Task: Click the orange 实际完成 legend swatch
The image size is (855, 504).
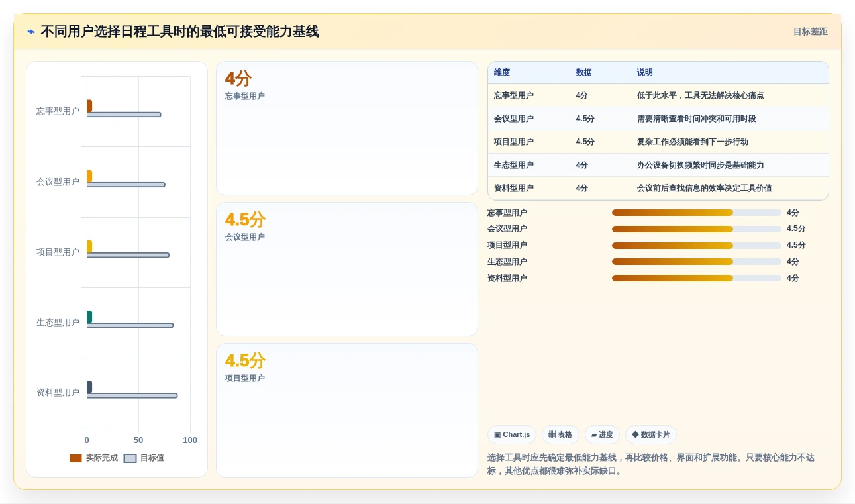Action: (75, 458)
